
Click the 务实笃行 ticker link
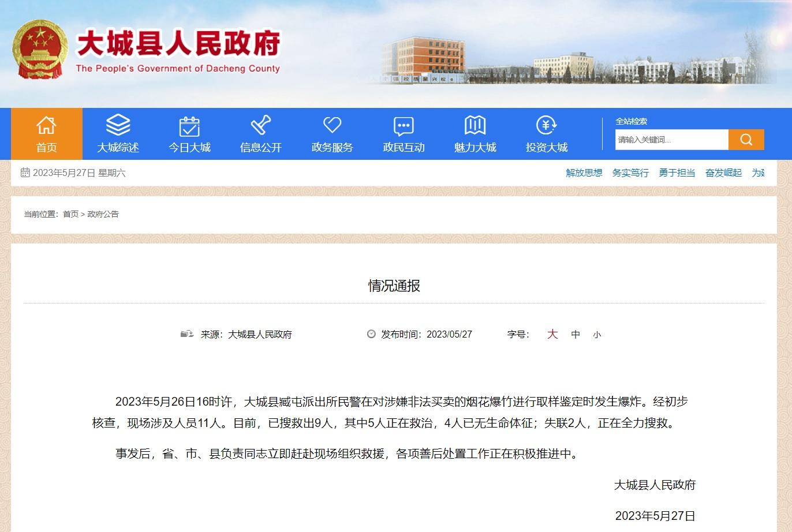click(630, 173)
